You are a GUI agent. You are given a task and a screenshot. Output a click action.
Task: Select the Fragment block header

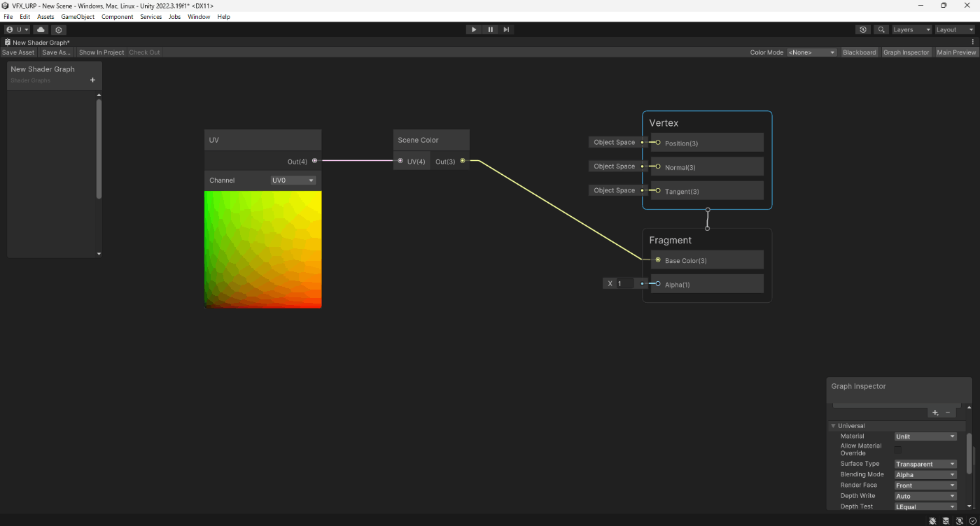click(670, 240)
